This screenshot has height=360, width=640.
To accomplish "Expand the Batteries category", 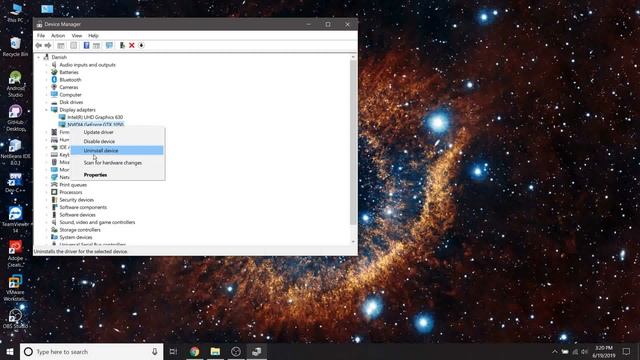I will coord(47,72).
